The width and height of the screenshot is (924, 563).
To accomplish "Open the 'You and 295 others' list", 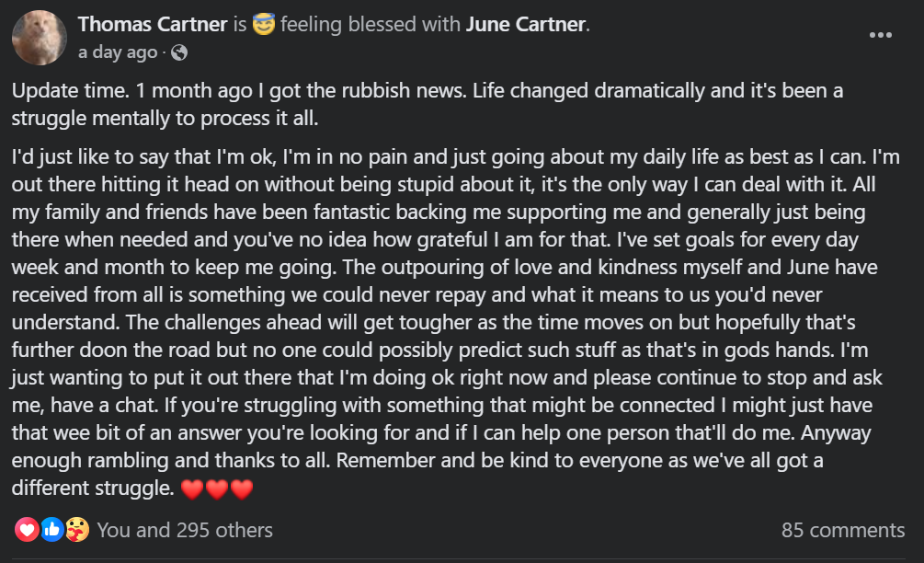I will pyautogui.click(x=185, y=530).
